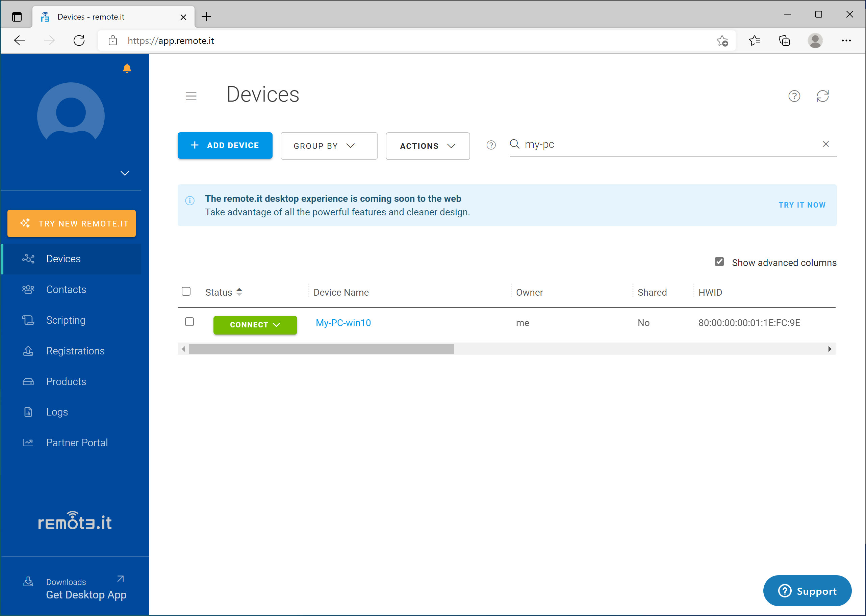Select the Devices - remote.it browser tab

pyautogui.click(x=113, y=17)
